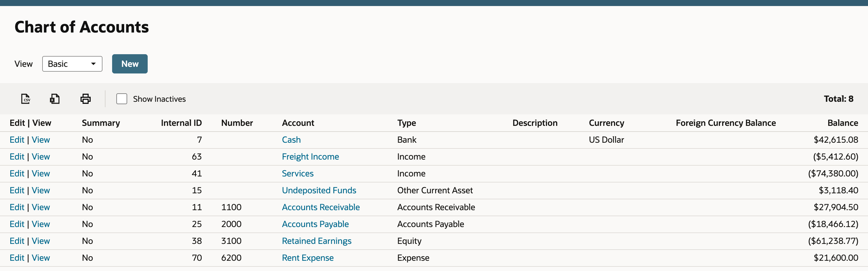Image resolution: width=868 pixels, height=271 pixels.
Task: Edit the Freight Income row
Action: click(x=17, y=157)
